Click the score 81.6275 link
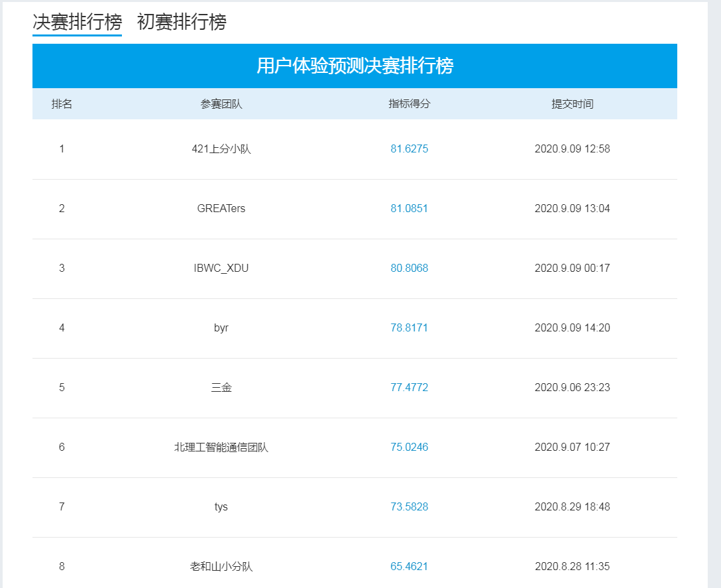Image resolution: width=721 pixels, height=588 pixels. click(409, 149)
